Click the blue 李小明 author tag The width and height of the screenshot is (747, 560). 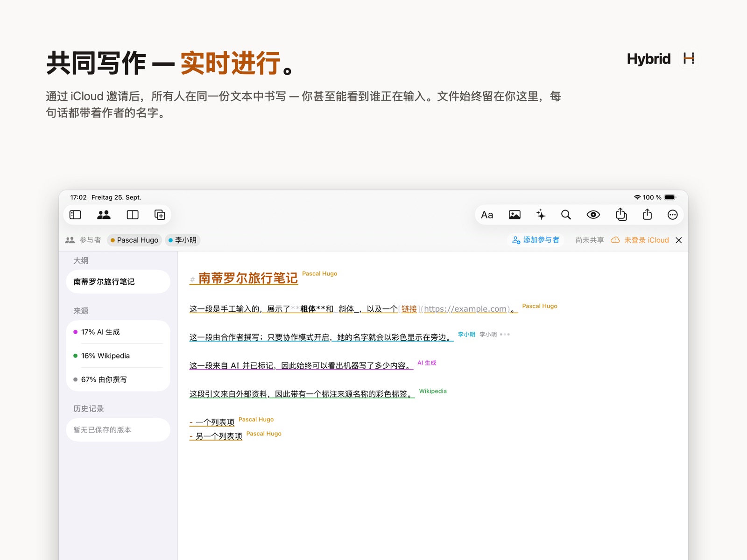click(x=466, y=334)
